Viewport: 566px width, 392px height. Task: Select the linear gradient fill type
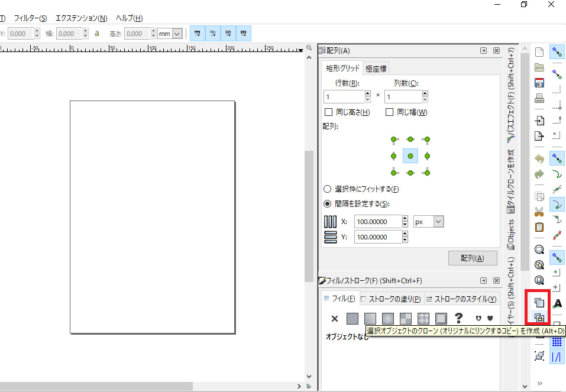pos(370,318)
